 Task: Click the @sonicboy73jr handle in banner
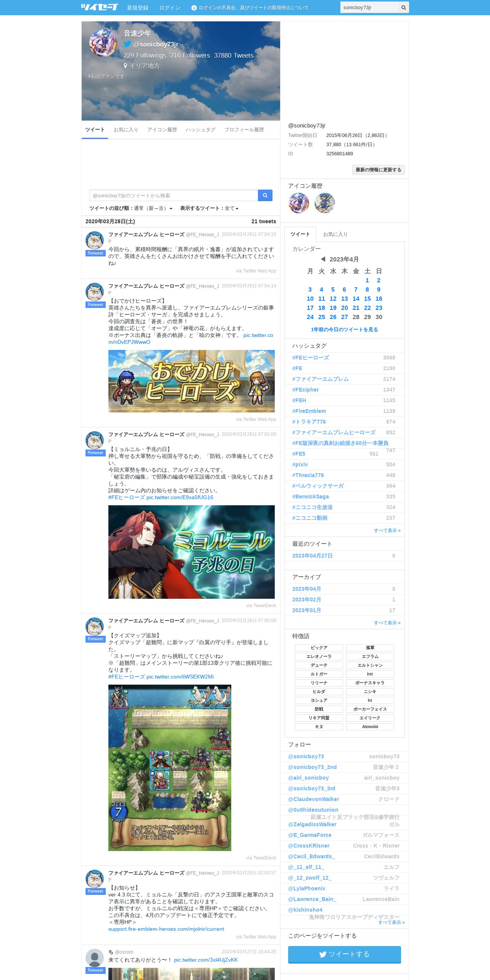156,44
